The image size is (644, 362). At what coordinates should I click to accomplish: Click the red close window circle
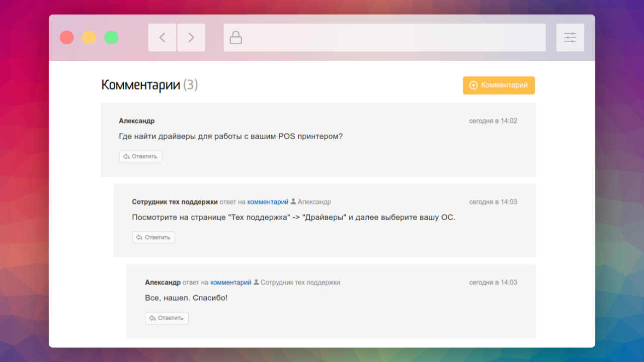click(x=67, y=38)
